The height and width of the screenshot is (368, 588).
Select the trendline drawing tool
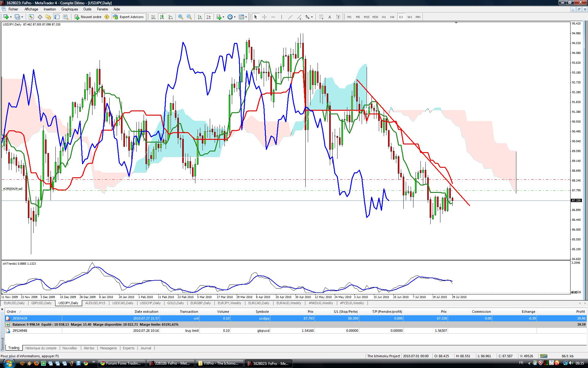[290, 17]
